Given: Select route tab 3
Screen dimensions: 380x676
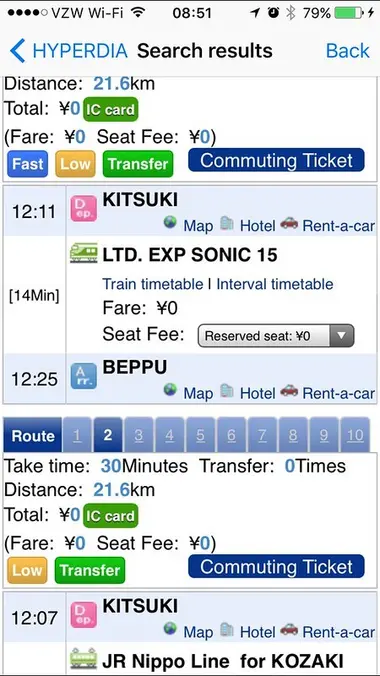Looking at the screenshot, I should tap(138, 435).
